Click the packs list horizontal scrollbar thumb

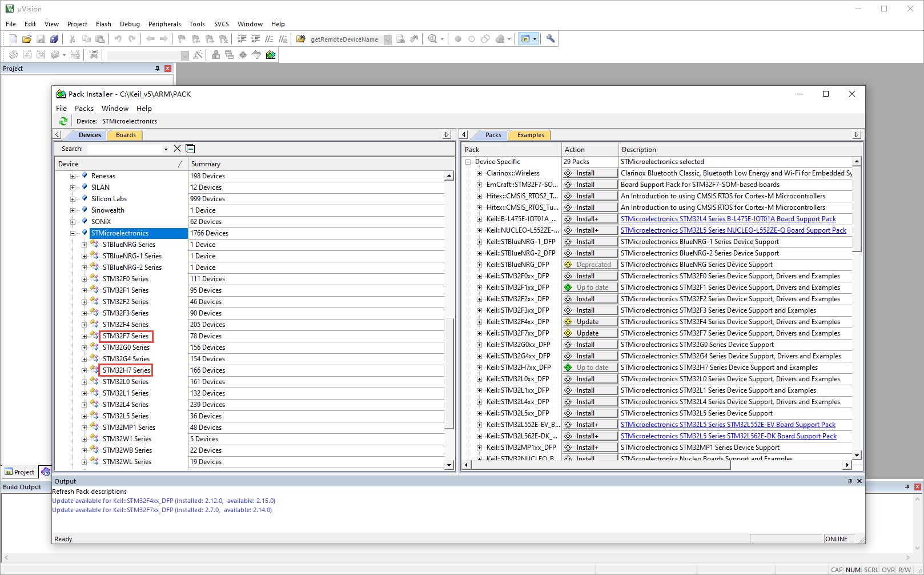[601, 465]
